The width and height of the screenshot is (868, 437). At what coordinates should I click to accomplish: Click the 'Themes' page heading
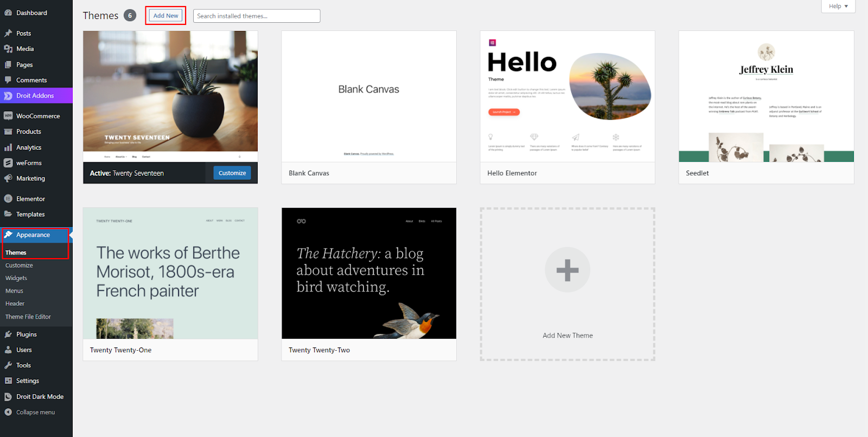coord(100,16)
